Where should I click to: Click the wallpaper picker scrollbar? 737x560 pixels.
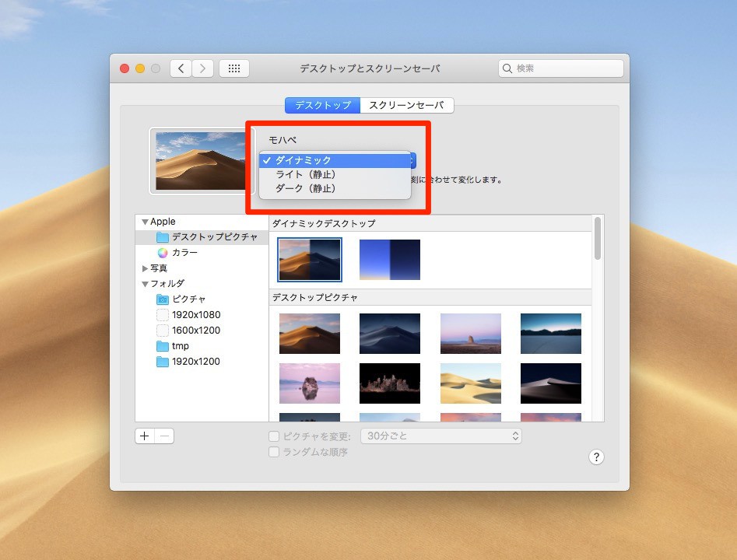click(x=598, y=238)
